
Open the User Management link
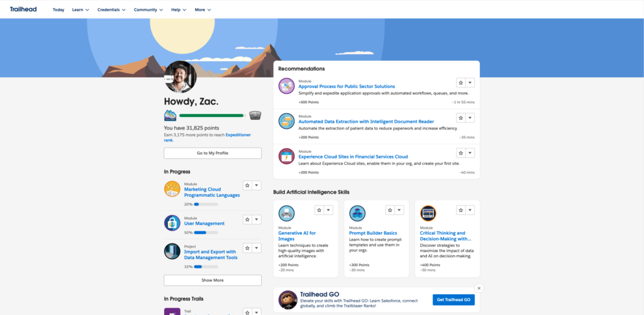[x=204, y=223]
